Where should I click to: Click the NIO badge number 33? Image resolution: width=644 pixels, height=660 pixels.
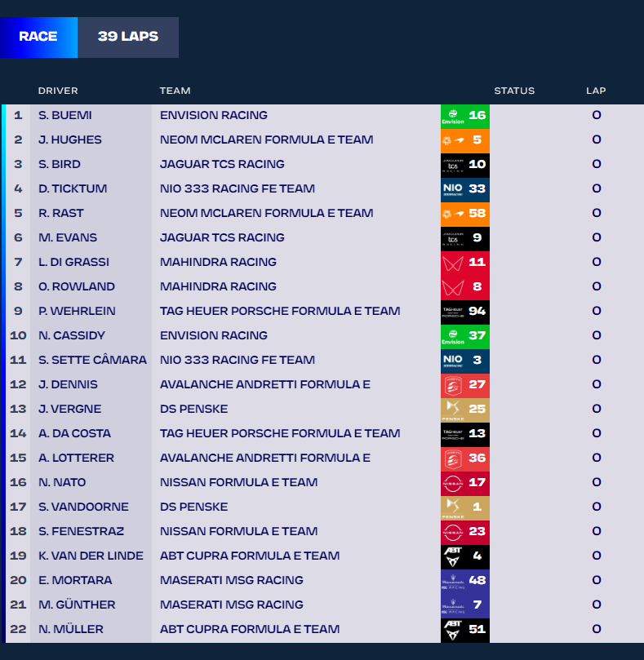[465, 189]
